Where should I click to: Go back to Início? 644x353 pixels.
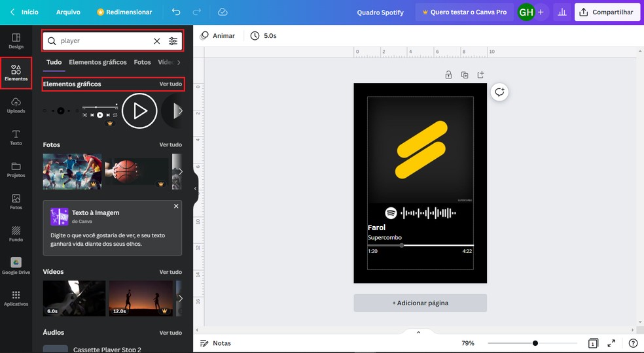click(25, 12)
